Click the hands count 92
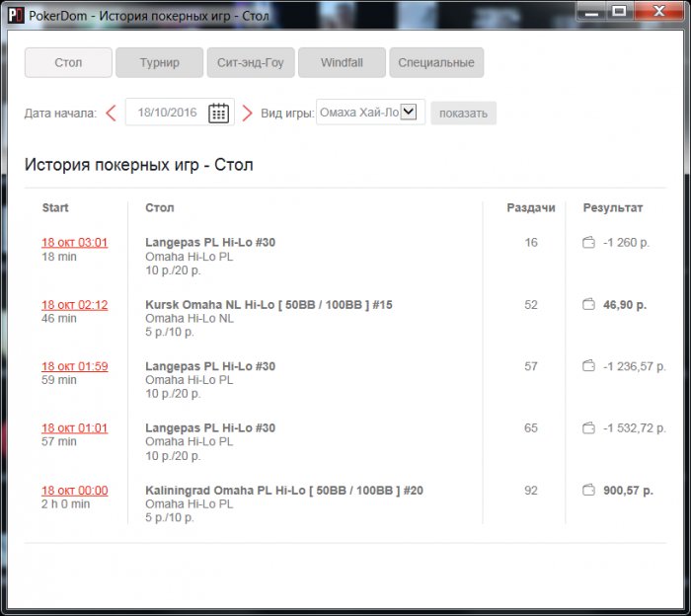 tap(531, 491)
